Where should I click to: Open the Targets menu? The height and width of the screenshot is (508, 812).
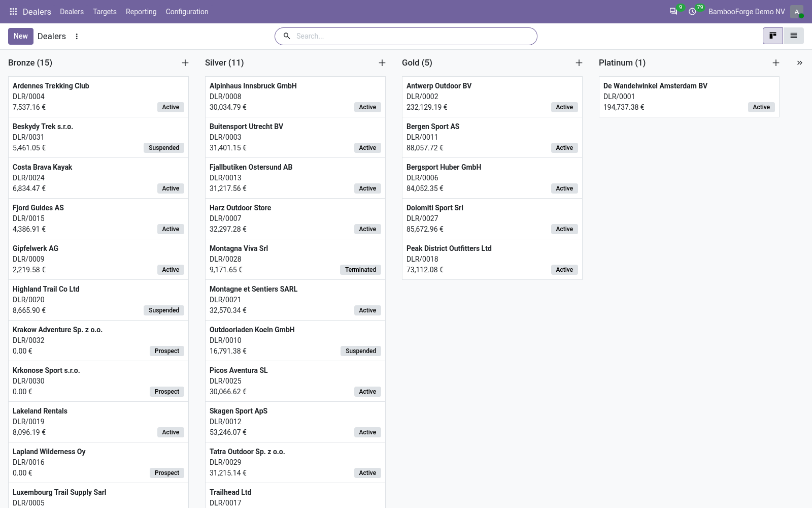coord(105,11)
